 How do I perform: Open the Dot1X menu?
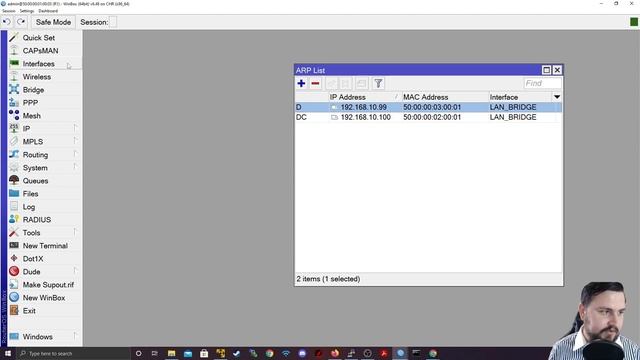coord(33,259)
